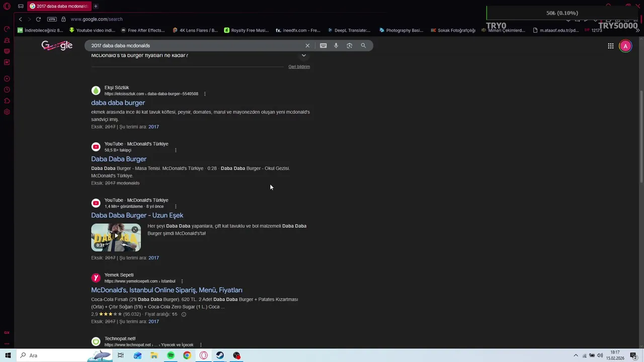Open the '12173' bookmark
The image size is (644, 362).
(x=594, y=30)
